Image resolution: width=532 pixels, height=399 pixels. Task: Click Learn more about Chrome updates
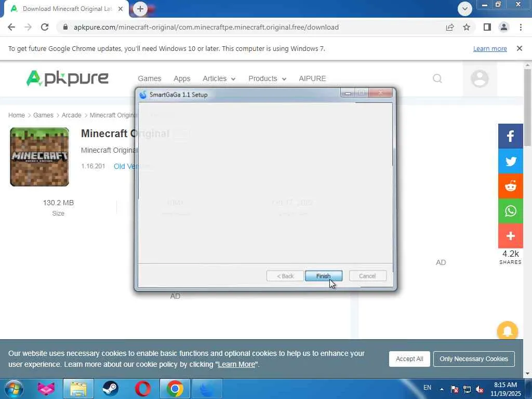coord(490,48)
